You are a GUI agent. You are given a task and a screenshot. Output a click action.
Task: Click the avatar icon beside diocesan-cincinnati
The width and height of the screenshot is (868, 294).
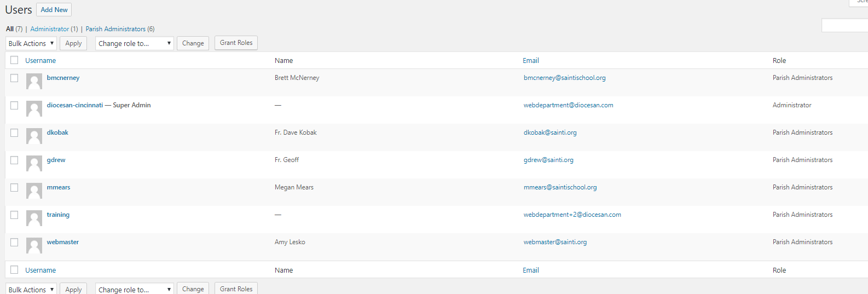point(34,109)
